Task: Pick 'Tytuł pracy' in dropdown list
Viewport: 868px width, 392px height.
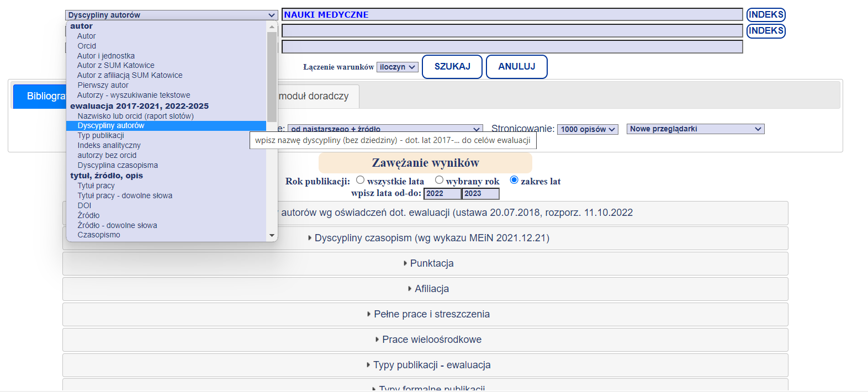Action: pyautogui.click(x=96, y=186)
